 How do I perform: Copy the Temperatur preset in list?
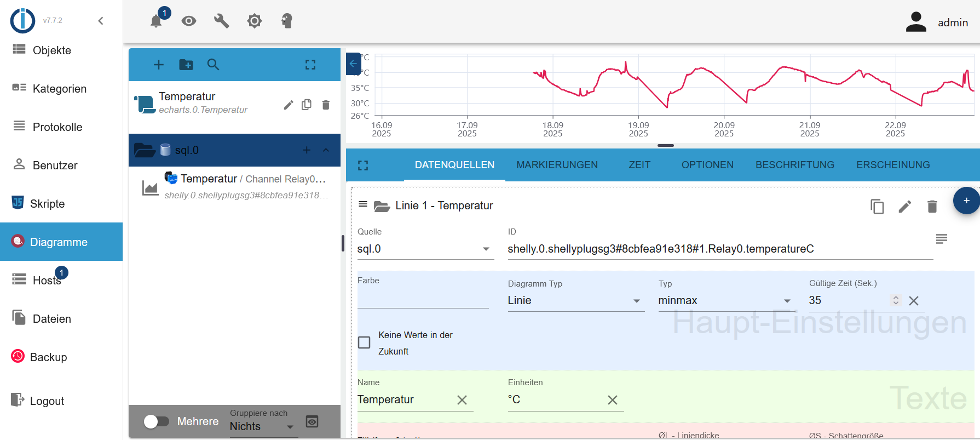click(x=307, y=105)
